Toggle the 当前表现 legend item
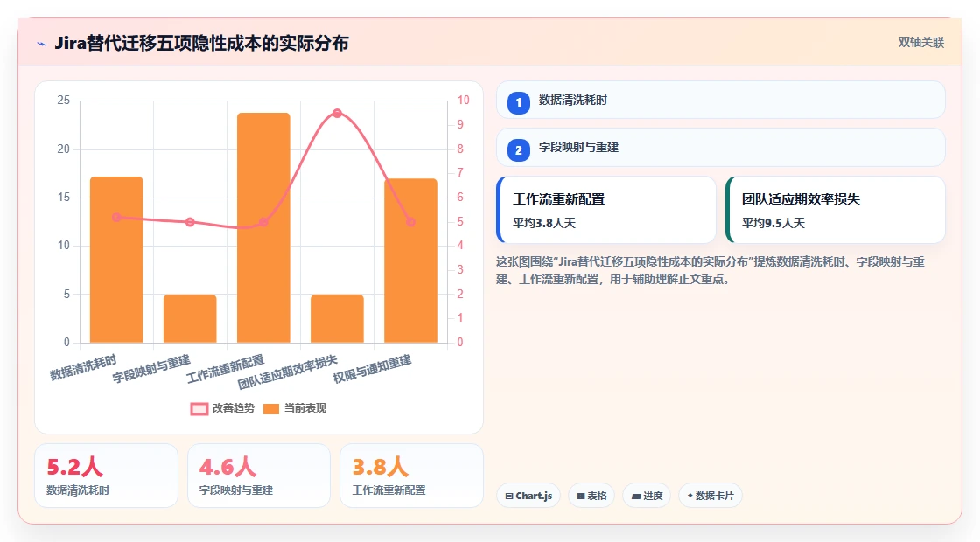 295,408
